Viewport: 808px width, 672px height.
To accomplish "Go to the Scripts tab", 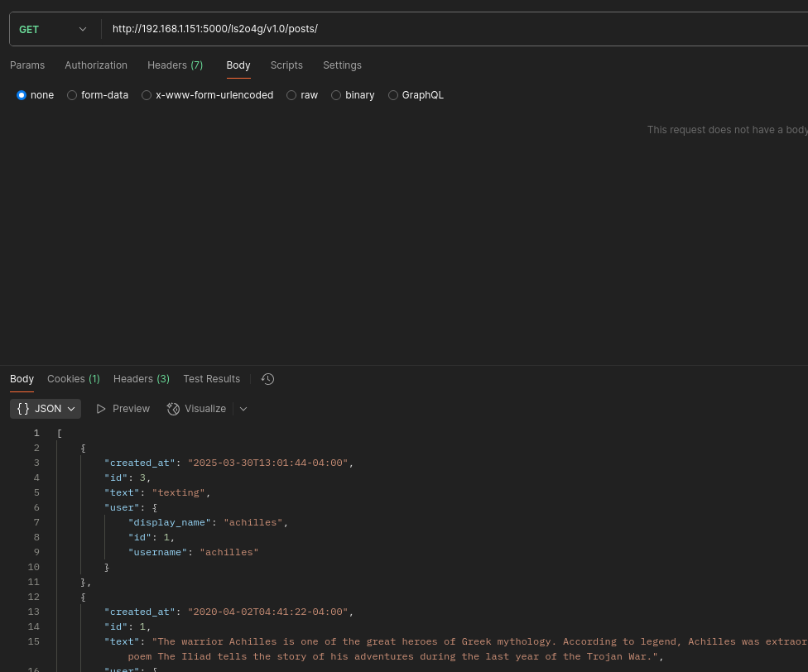I will point(286,65).
